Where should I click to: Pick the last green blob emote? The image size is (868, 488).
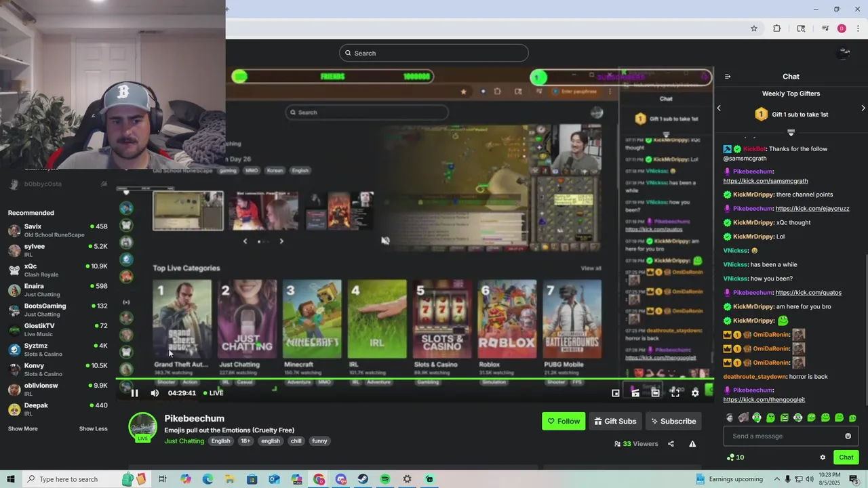click(852, 418)
